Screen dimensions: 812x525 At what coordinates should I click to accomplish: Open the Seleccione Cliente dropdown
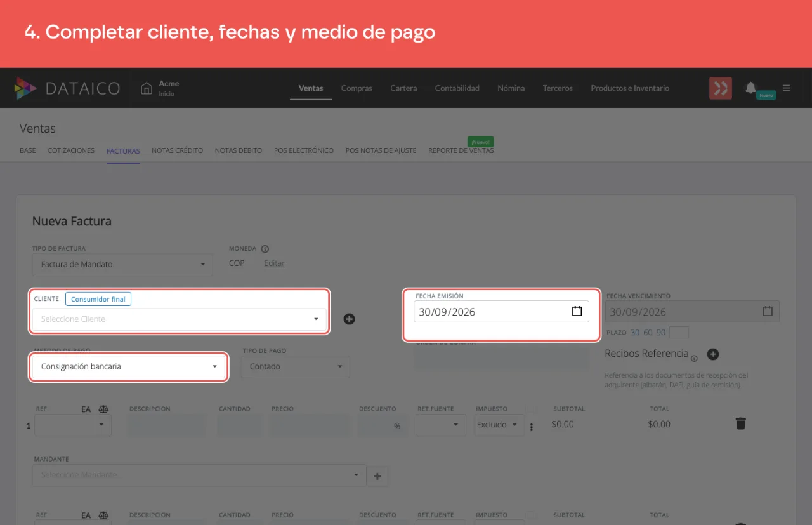pyautogui.click(x=180, y=319)
